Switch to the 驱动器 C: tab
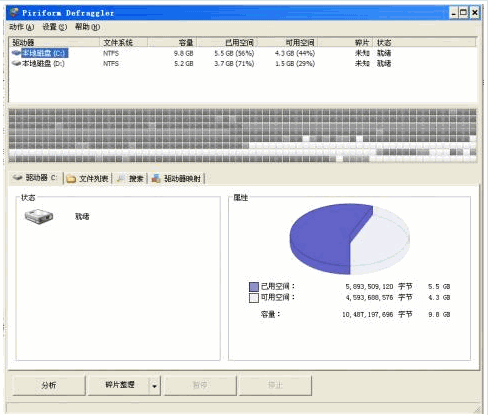The height and width of the screenshot is (415, 488). tap(35, 178)
